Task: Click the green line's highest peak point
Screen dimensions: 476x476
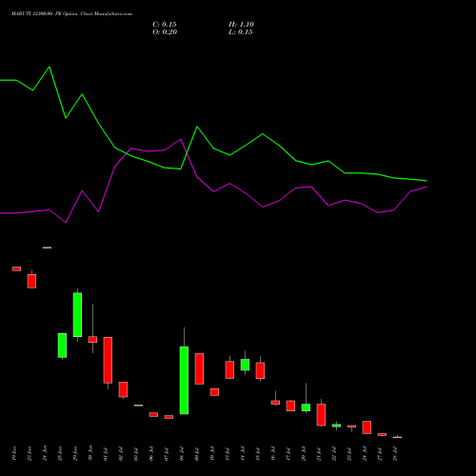Action: click(x=50, y=67)
